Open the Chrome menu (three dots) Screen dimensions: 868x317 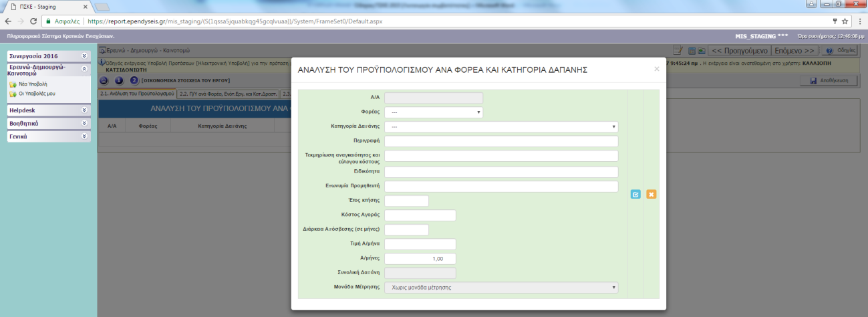point(859,21)
